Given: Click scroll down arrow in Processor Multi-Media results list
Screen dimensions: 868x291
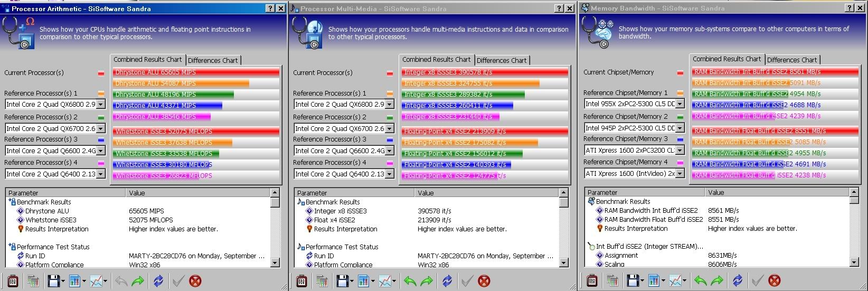Looking at the screenshot, I should (x=564, y=263).
